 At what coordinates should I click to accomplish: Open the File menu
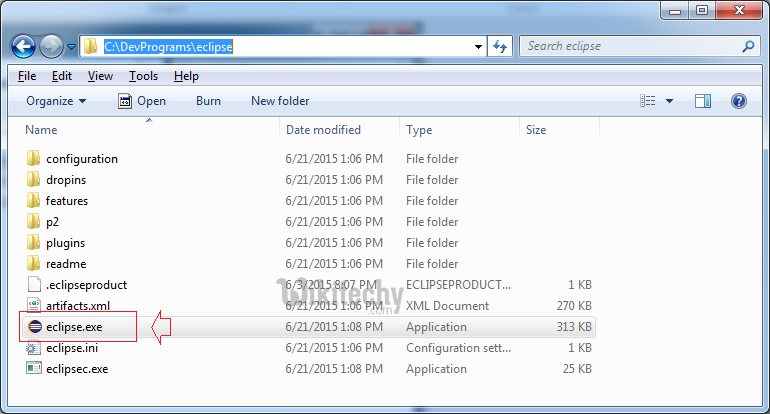(27, 76)
